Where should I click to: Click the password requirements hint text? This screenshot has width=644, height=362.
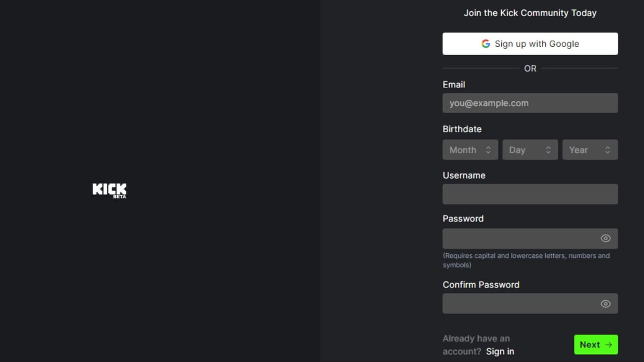pyautogui.click(x=526, y=260)
